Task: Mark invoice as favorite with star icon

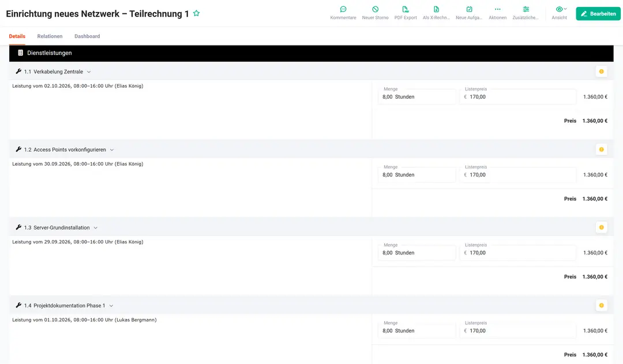Action: (196, 13)
